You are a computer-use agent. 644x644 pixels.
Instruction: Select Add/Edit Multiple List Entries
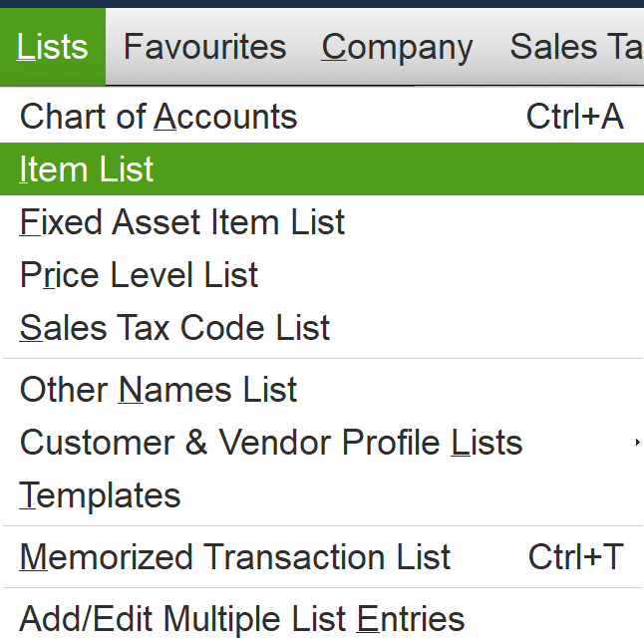click(322, 618)
